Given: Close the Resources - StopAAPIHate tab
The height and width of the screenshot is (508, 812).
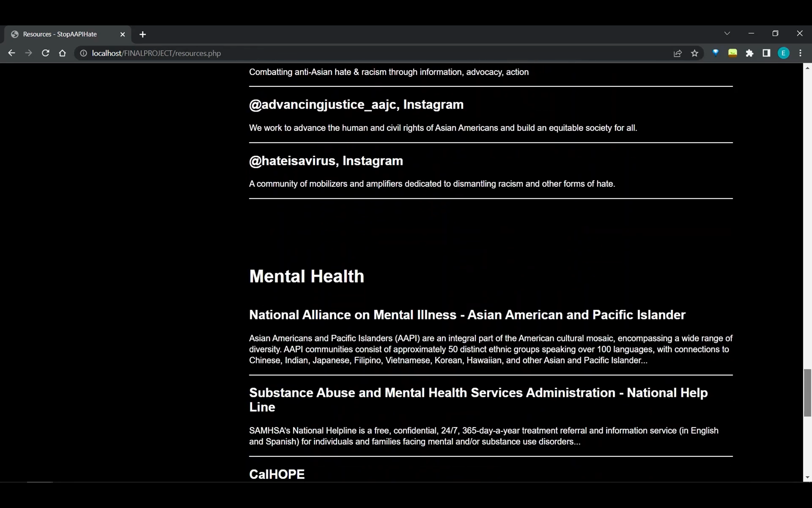Looking at the screenshot, I should point(123,34).
